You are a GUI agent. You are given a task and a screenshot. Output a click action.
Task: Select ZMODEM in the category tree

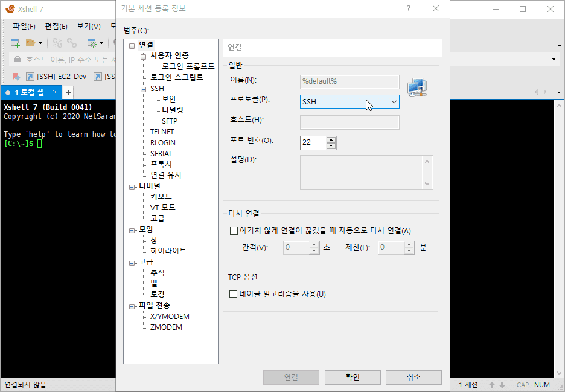click(166, 327)
